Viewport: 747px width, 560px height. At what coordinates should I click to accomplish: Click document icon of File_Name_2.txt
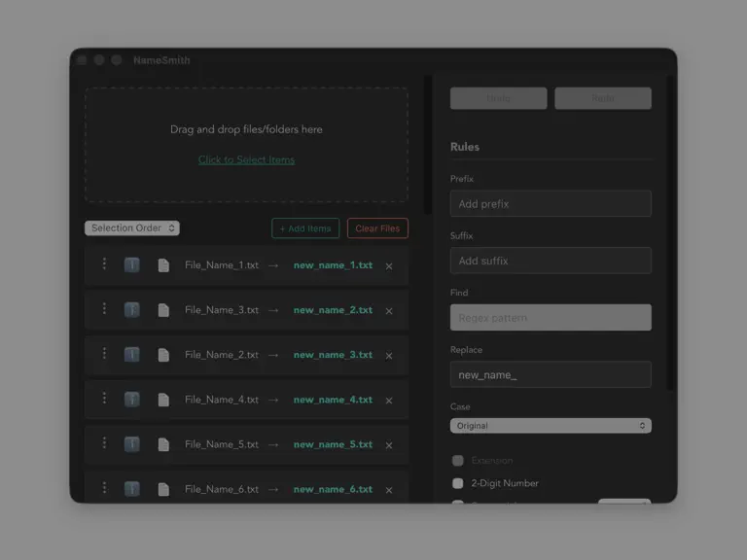[x=163, y=355]
